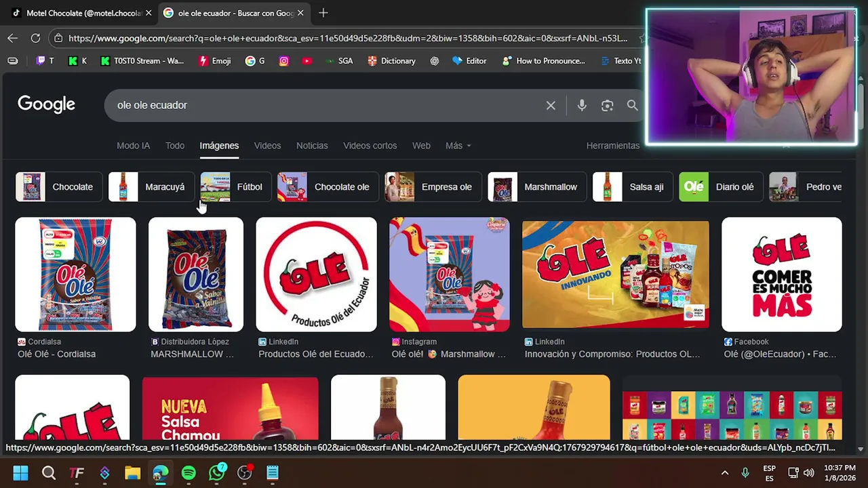Switch to Modo IA search mode
This screenshot has height=488, width=868.
133,146
